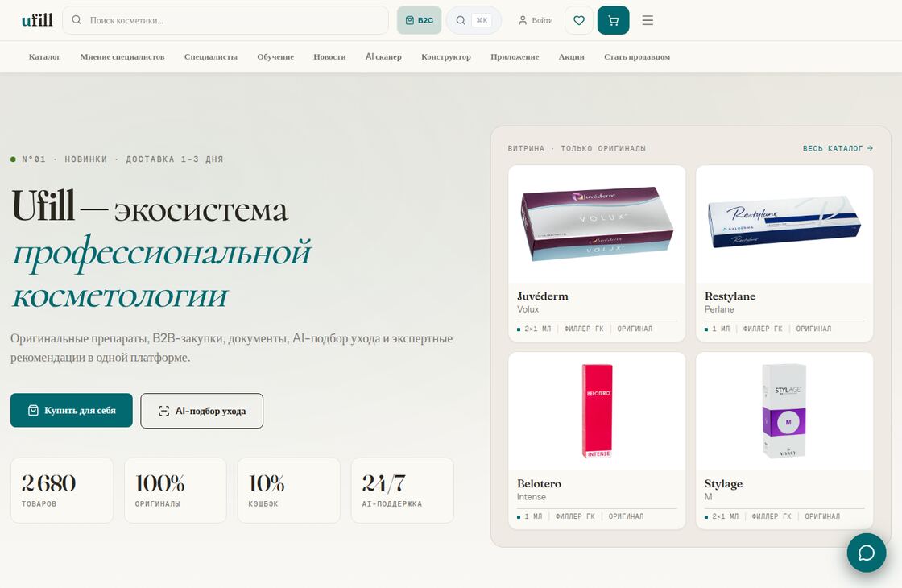Click the 'Volux' subtitle text
The width and height of the screenshot is (902, 588).
528,309
